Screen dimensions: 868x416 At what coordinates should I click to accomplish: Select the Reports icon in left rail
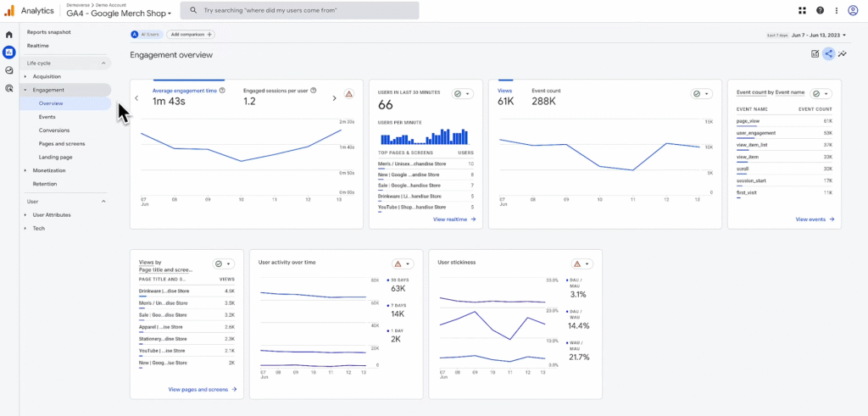pos(8,53)
